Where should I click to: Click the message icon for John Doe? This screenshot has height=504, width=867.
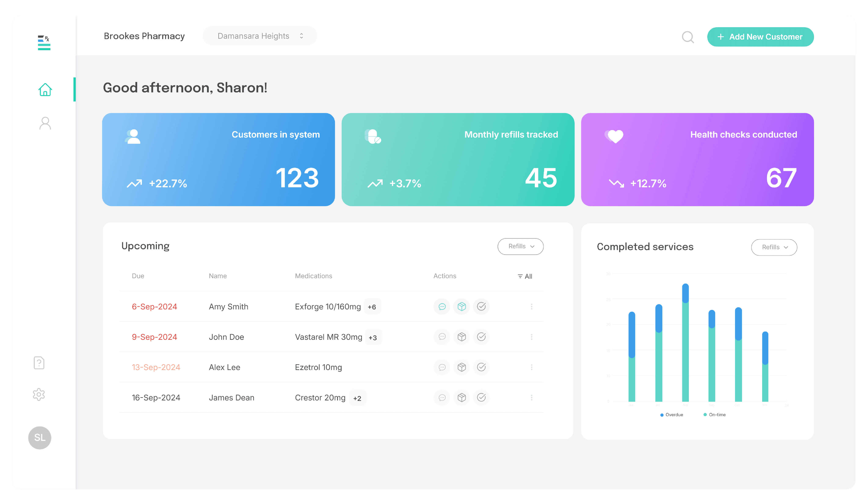(442, 337)
